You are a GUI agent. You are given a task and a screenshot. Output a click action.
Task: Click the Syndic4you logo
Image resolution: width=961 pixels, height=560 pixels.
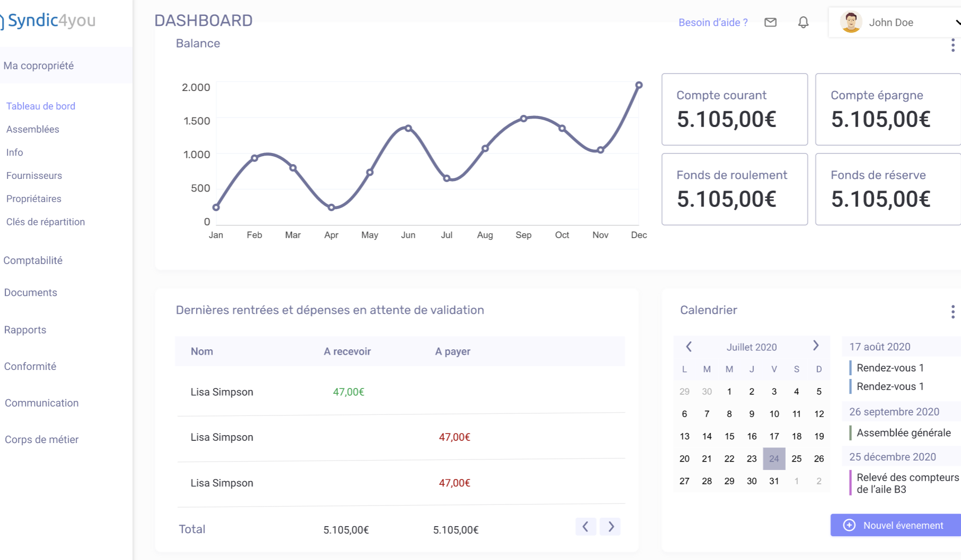pos(48,21)
